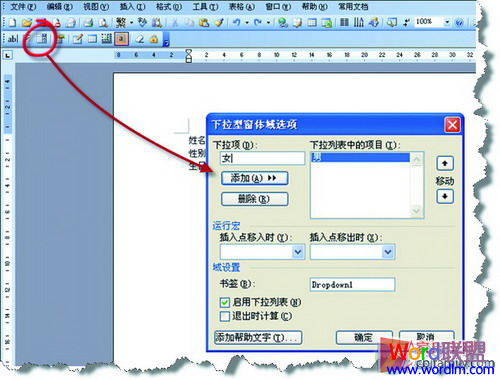Image resolution: width=500 pixels, height=380 pixels.
Task: Click the 添加 button
Action: click(254, 178)
